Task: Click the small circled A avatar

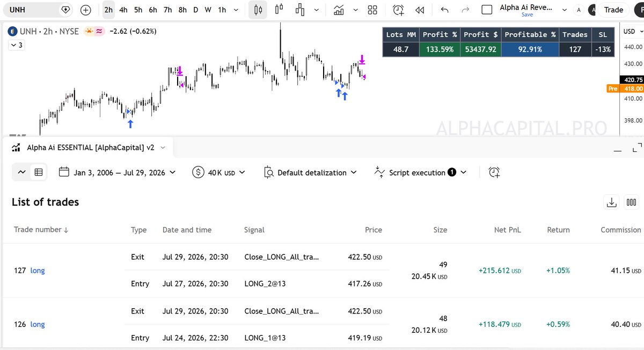Action: tap(578, 10)
